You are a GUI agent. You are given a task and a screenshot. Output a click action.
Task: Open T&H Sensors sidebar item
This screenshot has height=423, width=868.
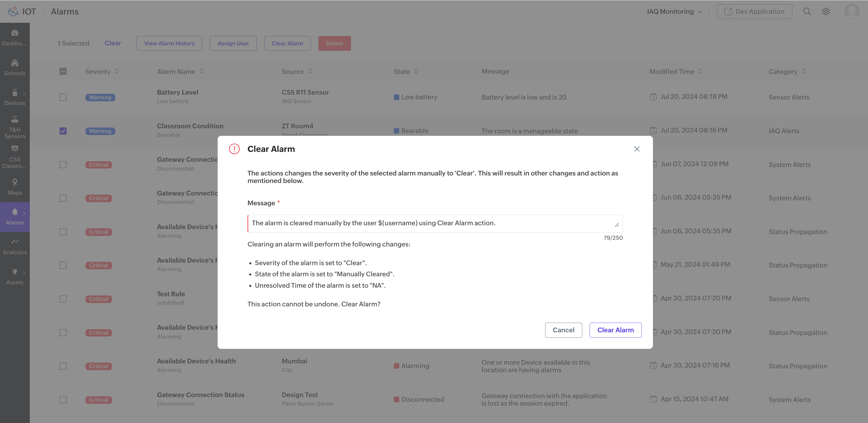coord(15,127)
